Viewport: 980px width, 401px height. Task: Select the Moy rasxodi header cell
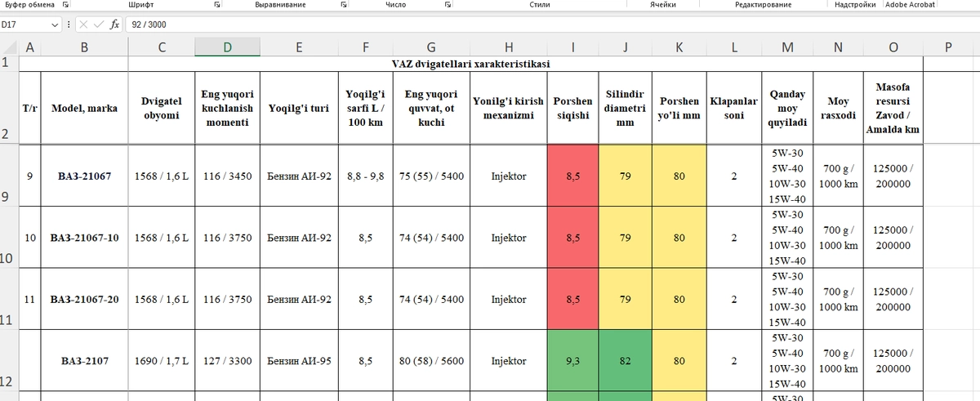coord(839,108)
